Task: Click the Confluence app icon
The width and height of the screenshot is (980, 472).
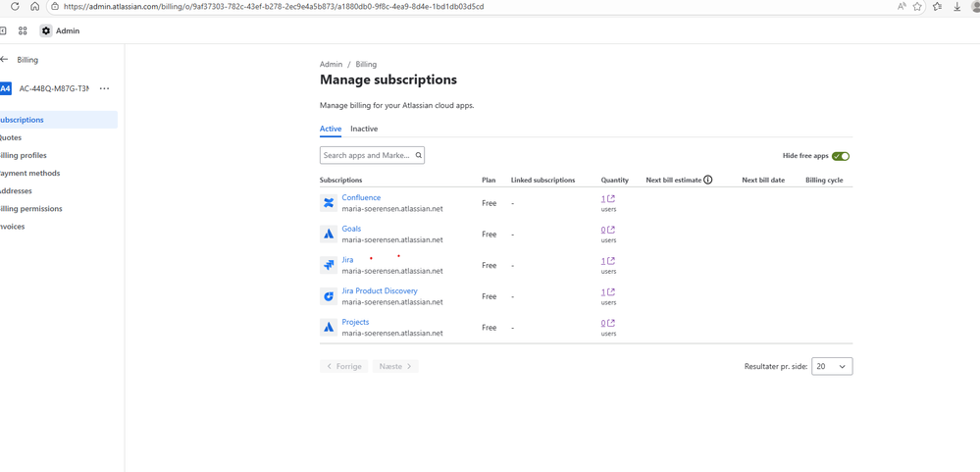Action: (x=329, y=203)
